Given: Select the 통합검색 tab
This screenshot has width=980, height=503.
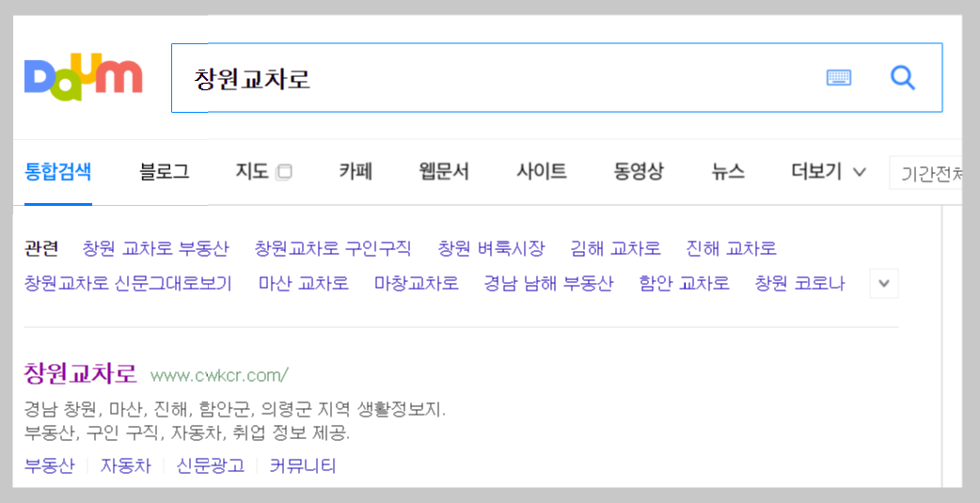Looking at the screenshot, I should click(58, 171).
